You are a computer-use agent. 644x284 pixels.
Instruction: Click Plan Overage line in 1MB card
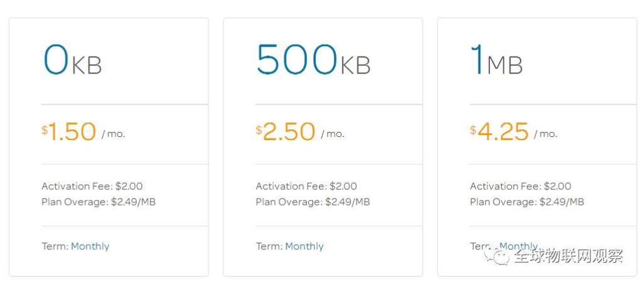coord(528,202)
